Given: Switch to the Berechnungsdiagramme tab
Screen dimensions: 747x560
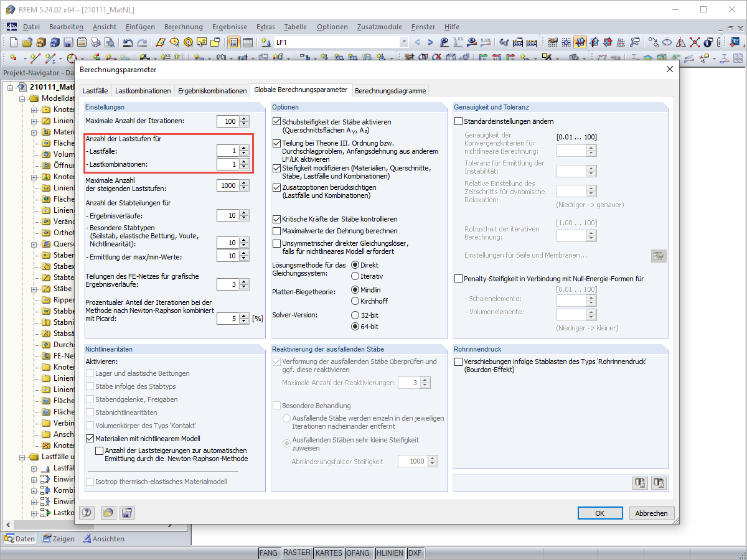Looking at the screenshot, I should pos(390,90).
